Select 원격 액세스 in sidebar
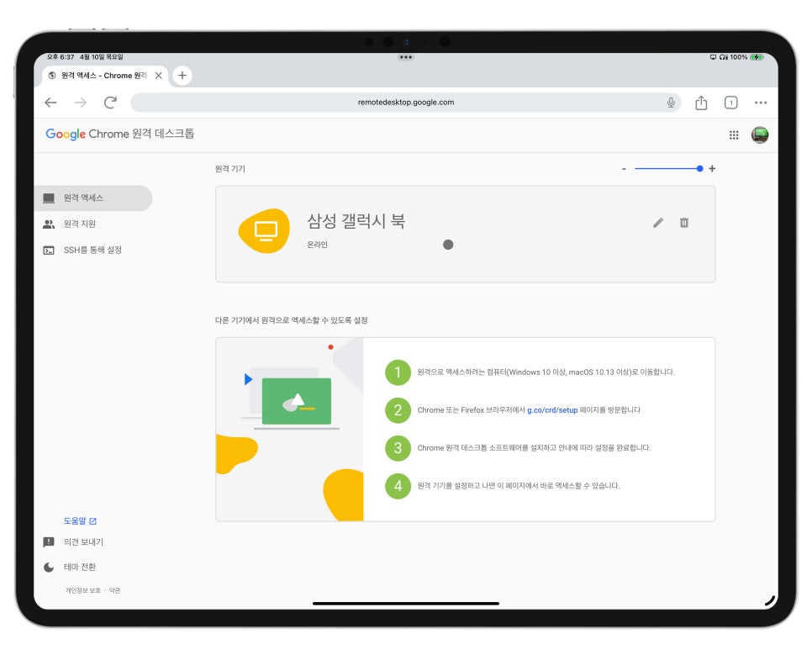The width and height of the screenshot is (812, 660). 93,198
